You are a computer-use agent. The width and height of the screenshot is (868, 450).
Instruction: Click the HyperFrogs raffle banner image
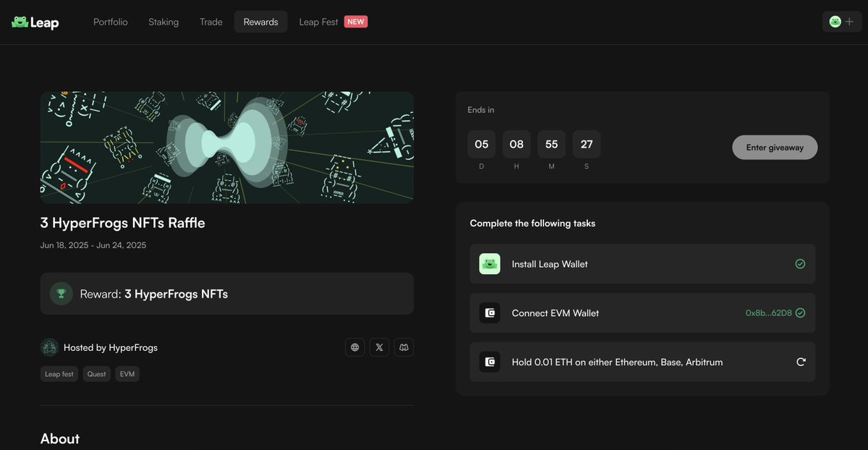pyautogui.click(x=227, y=147)
